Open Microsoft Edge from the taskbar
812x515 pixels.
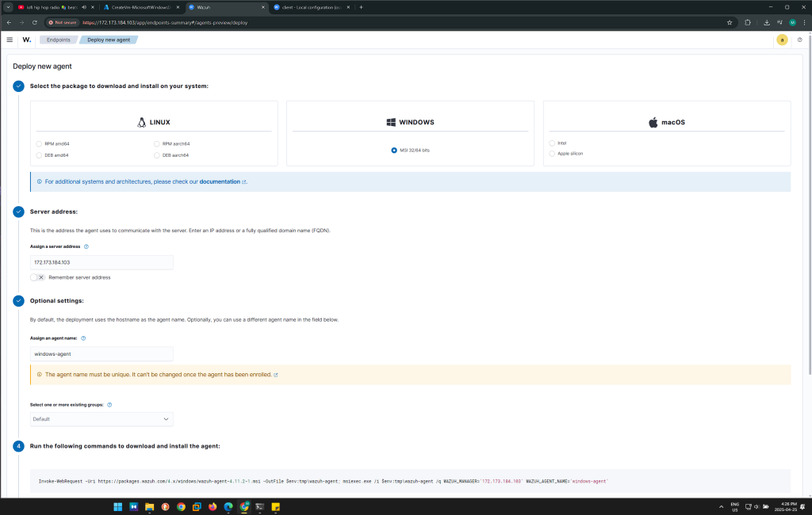tap(228, 507)
